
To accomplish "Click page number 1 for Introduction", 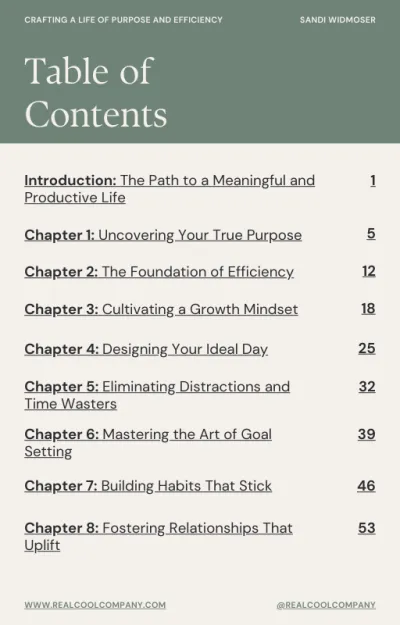I will click(373, 181).
